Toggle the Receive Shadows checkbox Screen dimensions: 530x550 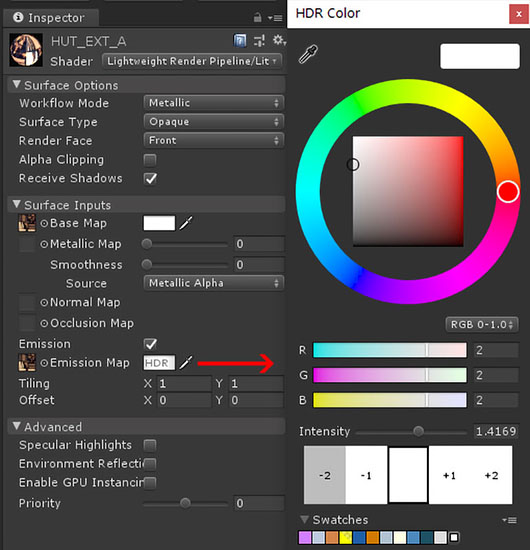[150, 179]
